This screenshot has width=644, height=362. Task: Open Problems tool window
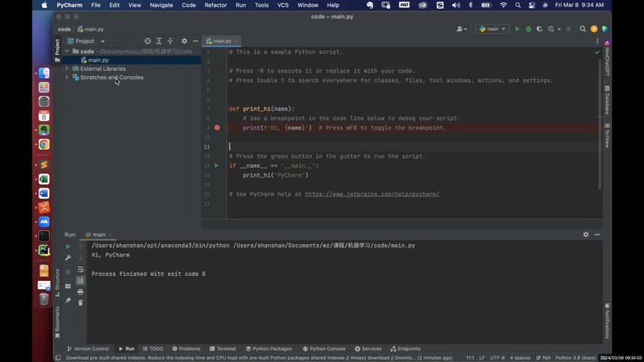click(x=186, y=349)
